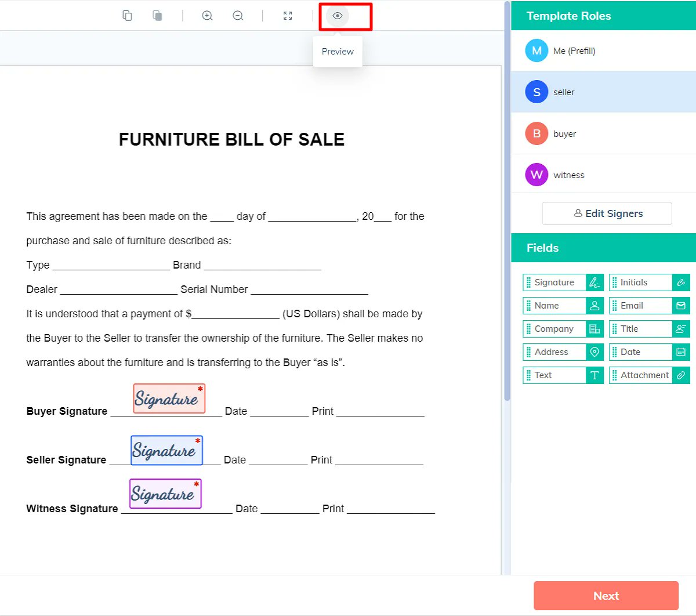The width and height of the screenshot is (696, 616).
Task: Click the paste icon in toolbar
Action: pos(157,16)
